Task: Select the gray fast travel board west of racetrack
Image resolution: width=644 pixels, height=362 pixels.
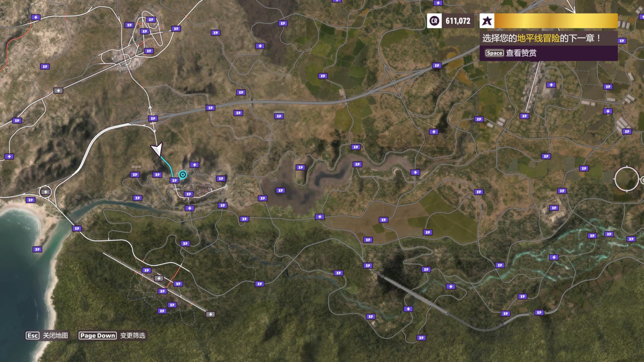Action: 58,90
